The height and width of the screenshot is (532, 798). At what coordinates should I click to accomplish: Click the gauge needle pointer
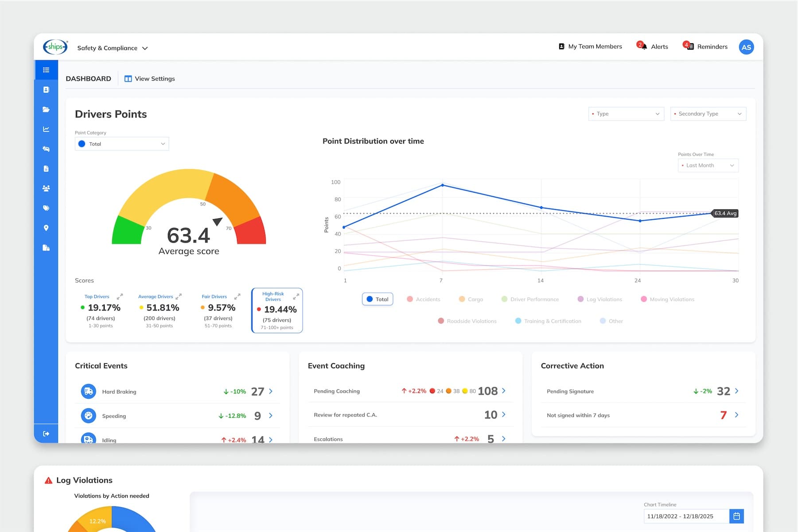click(218, 221)
